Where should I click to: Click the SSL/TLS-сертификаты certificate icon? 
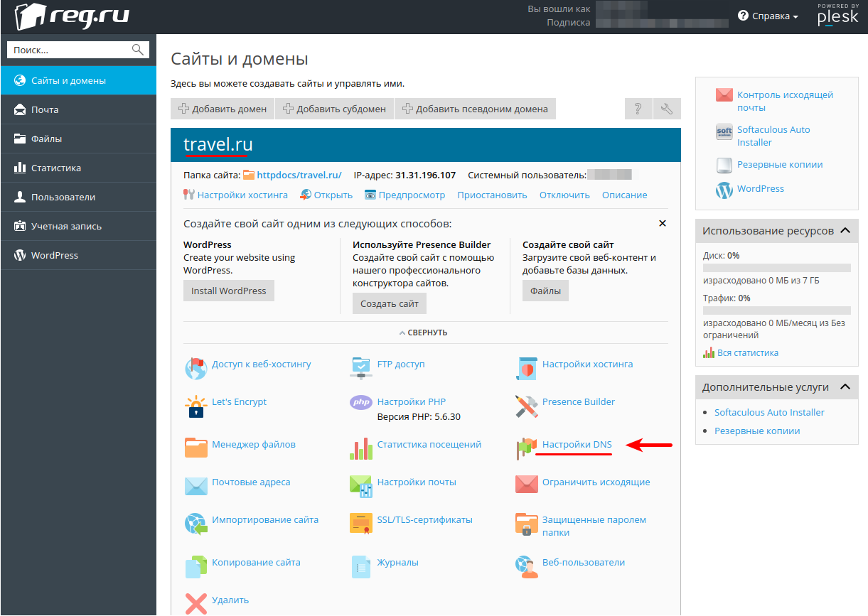pyautogui.click(x=361, y=524)
